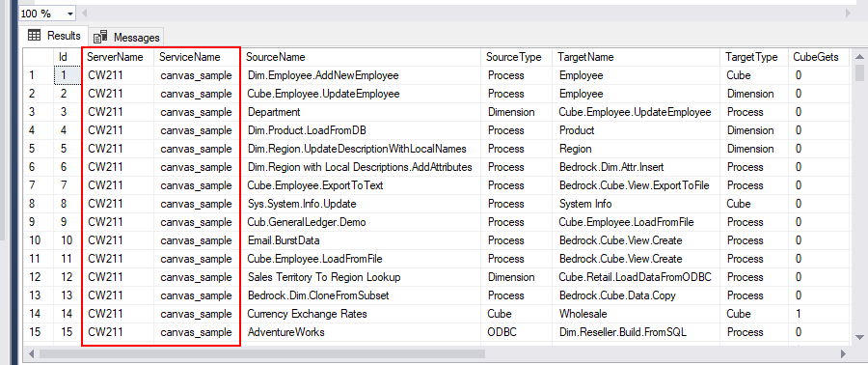Select the SourceType column header
The height and width of the screenshot is (365, 868).
[x=517, y=57]
